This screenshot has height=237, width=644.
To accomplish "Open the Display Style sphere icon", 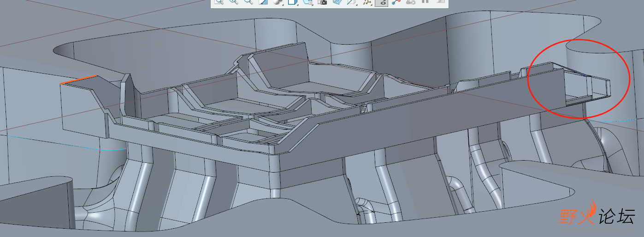I will [278, 2].
